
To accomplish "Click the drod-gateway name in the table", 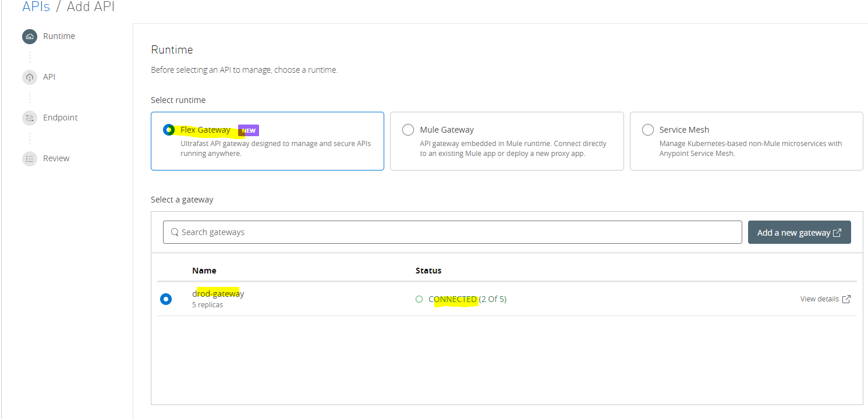I will click(218, 294).
